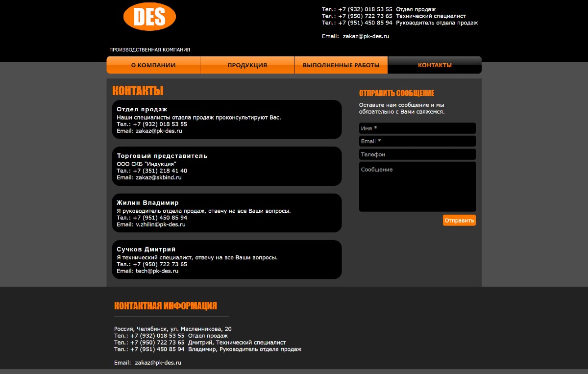Image resolution: width=588 pixels, height=374 pixels.
Task: Click the Отправить button
Action: [459, 221]
